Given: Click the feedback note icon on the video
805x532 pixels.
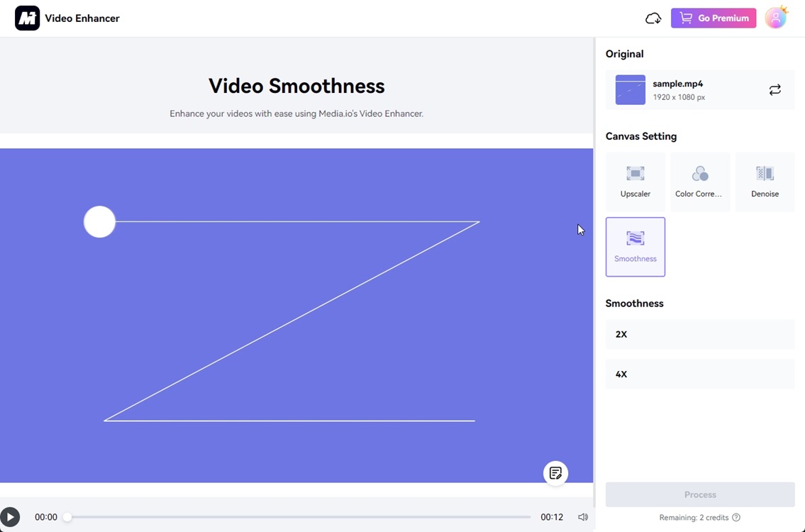Looking at the screenshot, I should pyautogui.click(x=556, y=473).
